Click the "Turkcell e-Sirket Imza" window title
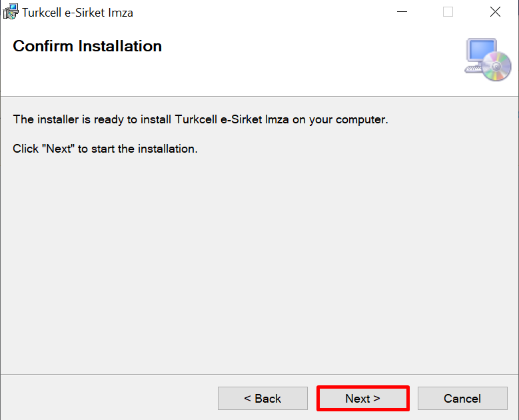 pos(77,13)
